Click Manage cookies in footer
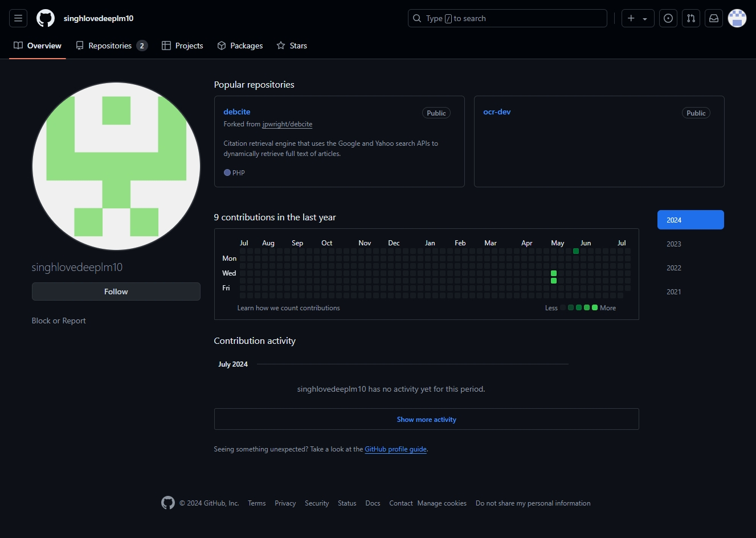The image size is (756, 538). click(x=442, y=503)
